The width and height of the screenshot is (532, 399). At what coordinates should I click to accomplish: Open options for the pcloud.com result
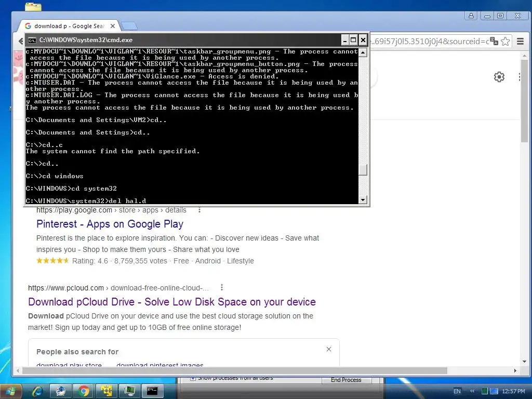222,287
